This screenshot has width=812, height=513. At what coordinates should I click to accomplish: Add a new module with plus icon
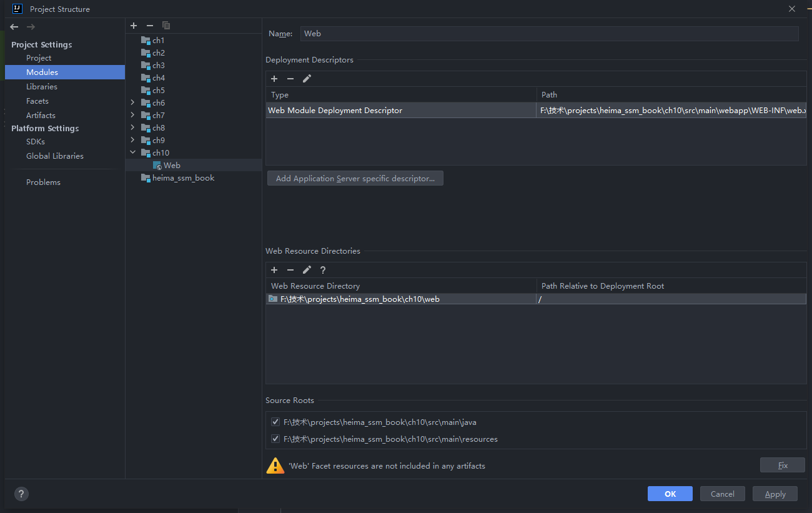pyautogui.click(x=134, y=26)
